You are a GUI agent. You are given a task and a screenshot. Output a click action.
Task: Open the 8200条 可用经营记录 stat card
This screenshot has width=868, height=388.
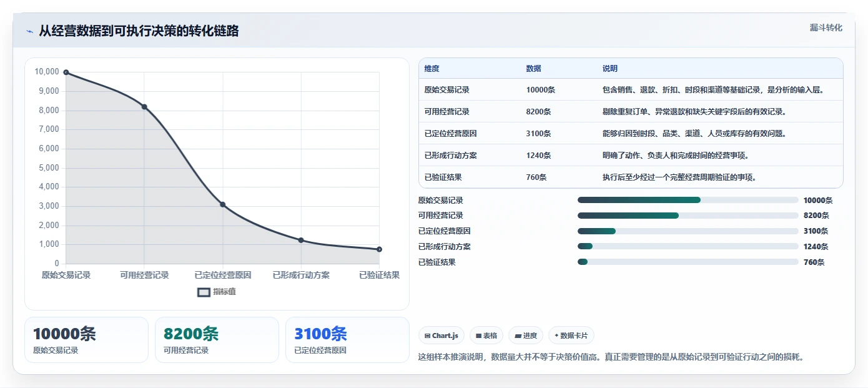(x=217, y=340)
